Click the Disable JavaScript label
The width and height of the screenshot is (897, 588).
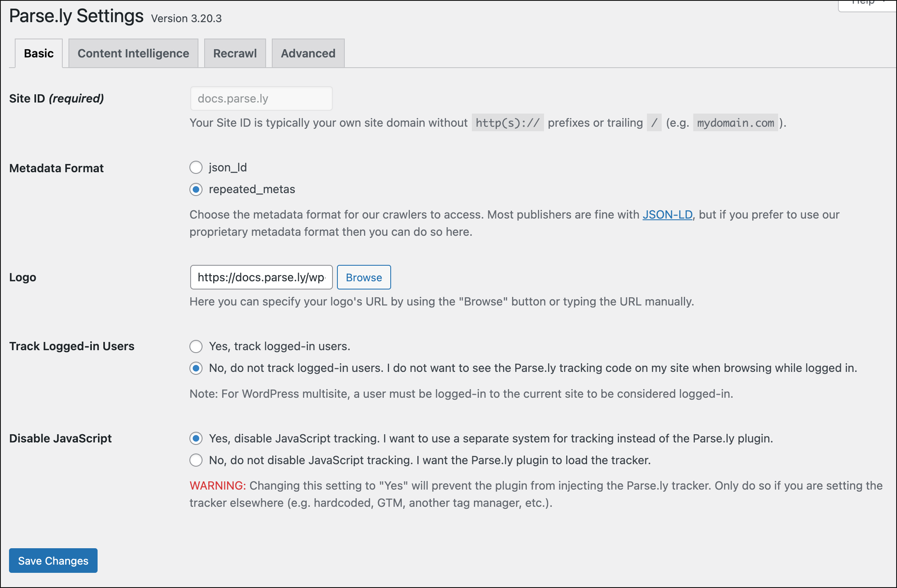click(x=60, y=438)
